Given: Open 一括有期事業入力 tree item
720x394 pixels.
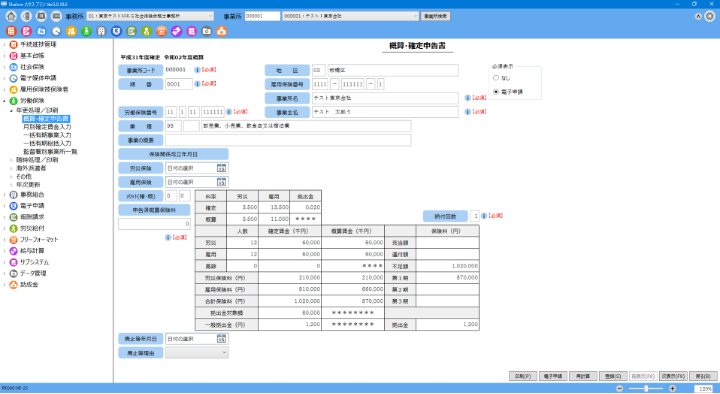Looking at the screenshot, I should [x=47, y=135].
